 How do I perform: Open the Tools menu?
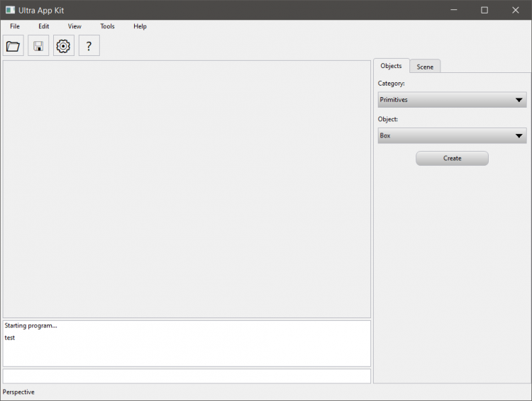point(107,26)
